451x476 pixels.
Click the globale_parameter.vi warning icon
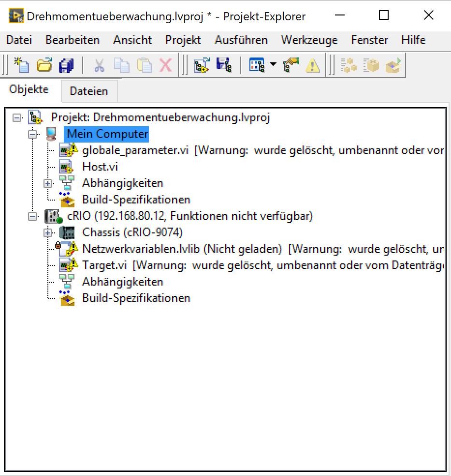pyautogui.click(x=68, y=150)
